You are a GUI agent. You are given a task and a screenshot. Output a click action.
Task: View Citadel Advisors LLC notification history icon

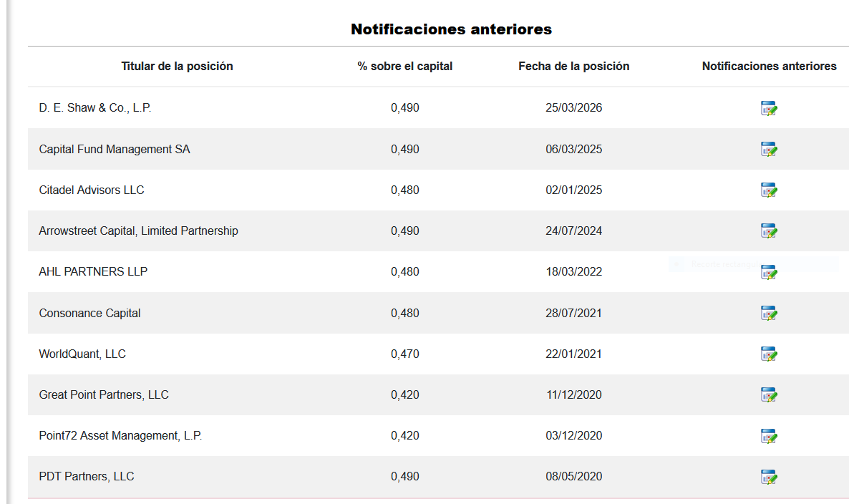point(769,190)
